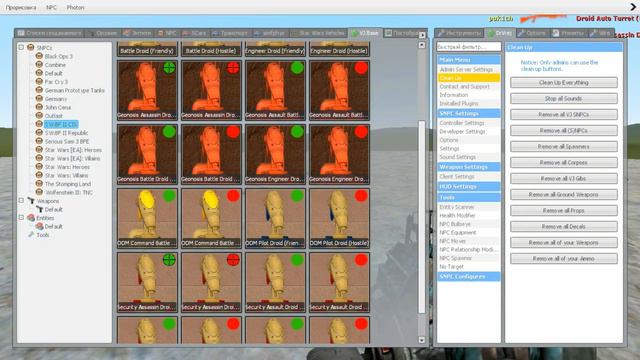Open Admin Server Settings entry
The image size is (640, 360).
(x=469, y=69)
